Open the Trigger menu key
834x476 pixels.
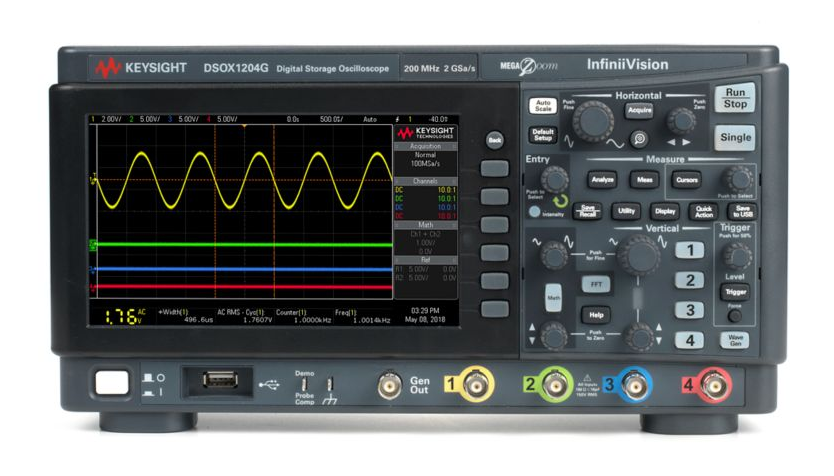pos(735,291)
